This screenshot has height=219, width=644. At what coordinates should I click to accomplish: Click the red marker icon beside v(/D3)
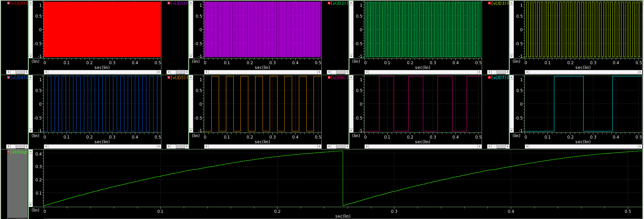tap(489, 3)
